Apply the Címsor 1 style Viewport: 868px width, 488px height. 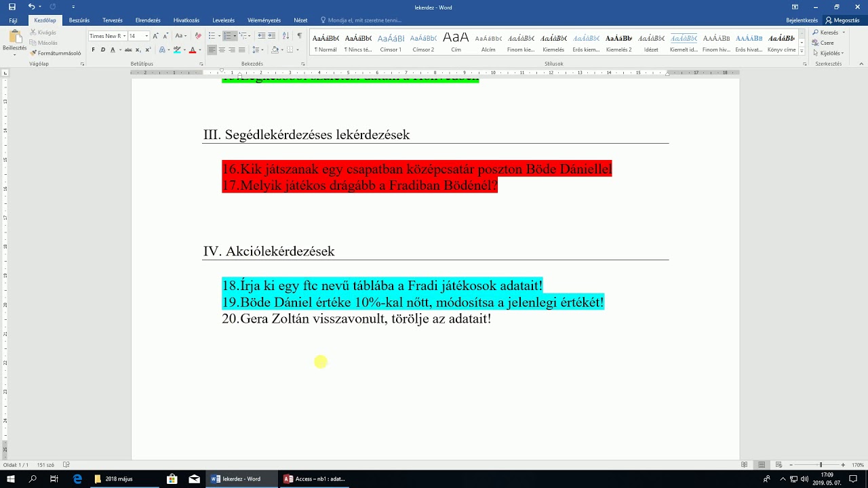pos(391,42)
